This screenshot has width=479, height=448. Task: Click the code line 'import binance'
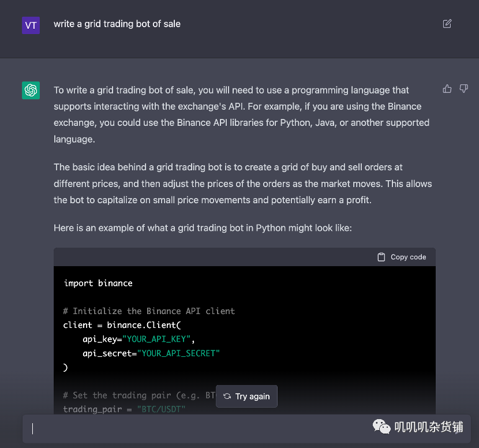(98, 283)
